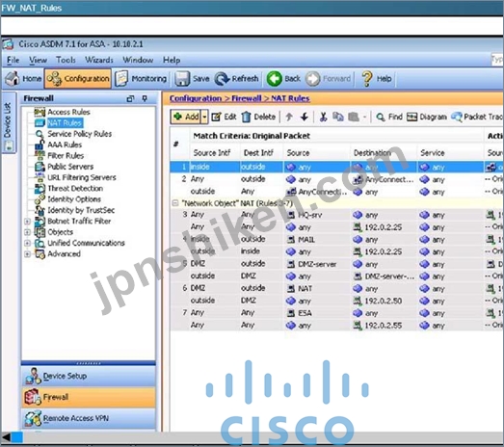Select NAT rule 1 inside to outside

tap(336, 167)
